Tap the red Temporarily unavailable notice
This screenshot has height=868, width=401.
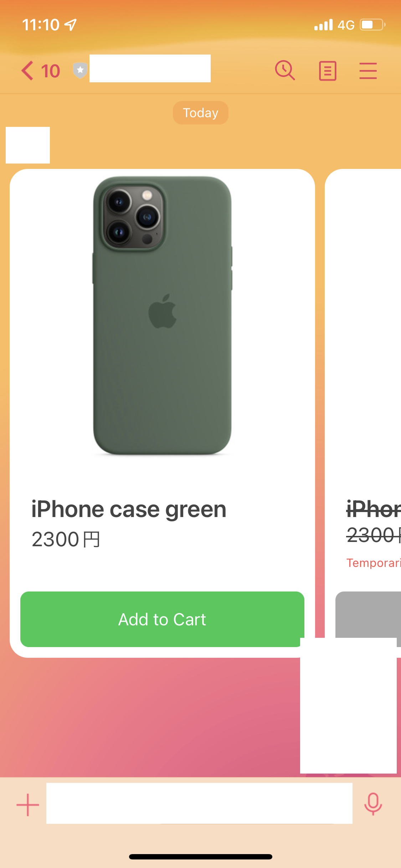click(374, 563)
